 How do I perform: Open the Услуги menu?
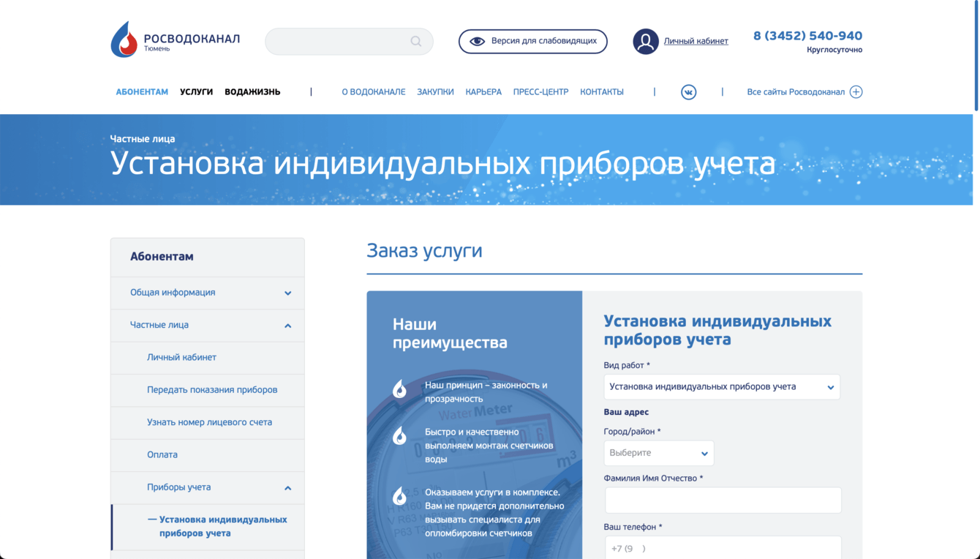pyautogui.click(x=197, y=92)
